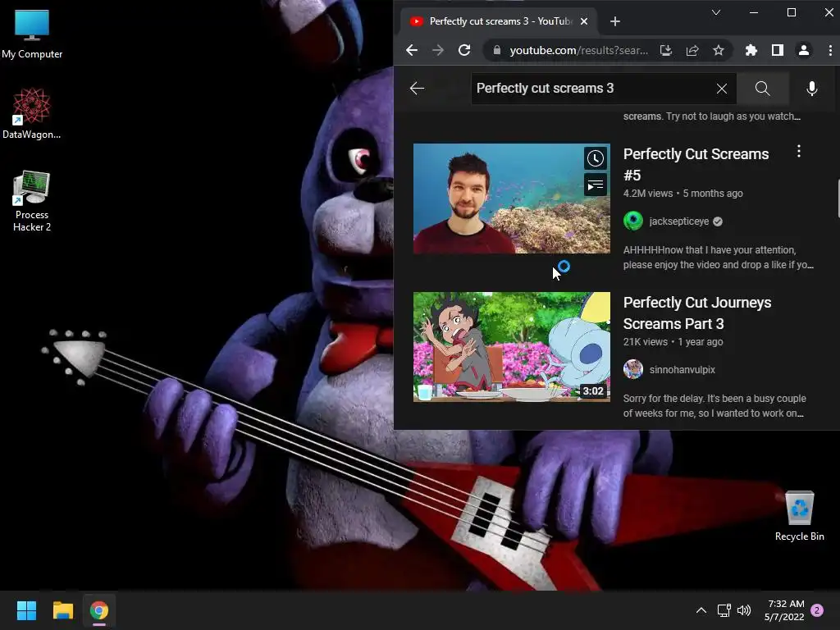This screenshot has width=840, height=630.
Task: Open Chrome three-dot menu
Action: click(830, 50)
